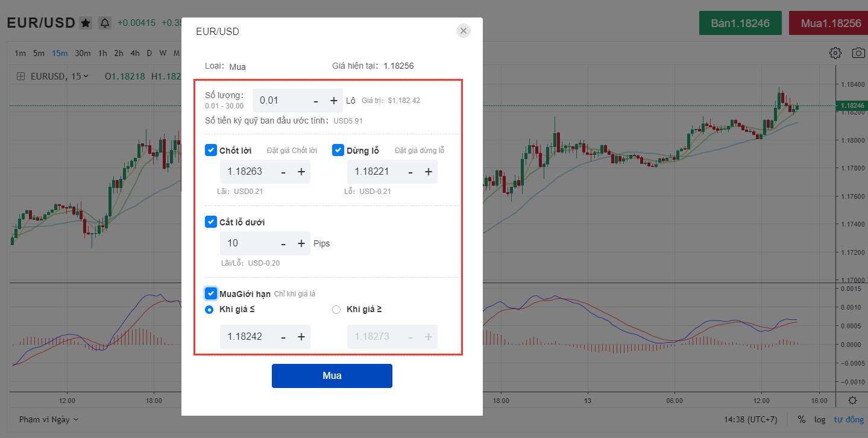Close the EUR/USD order dialog
This screenshot has height=438, width=868.
click(x=463, y=31)
